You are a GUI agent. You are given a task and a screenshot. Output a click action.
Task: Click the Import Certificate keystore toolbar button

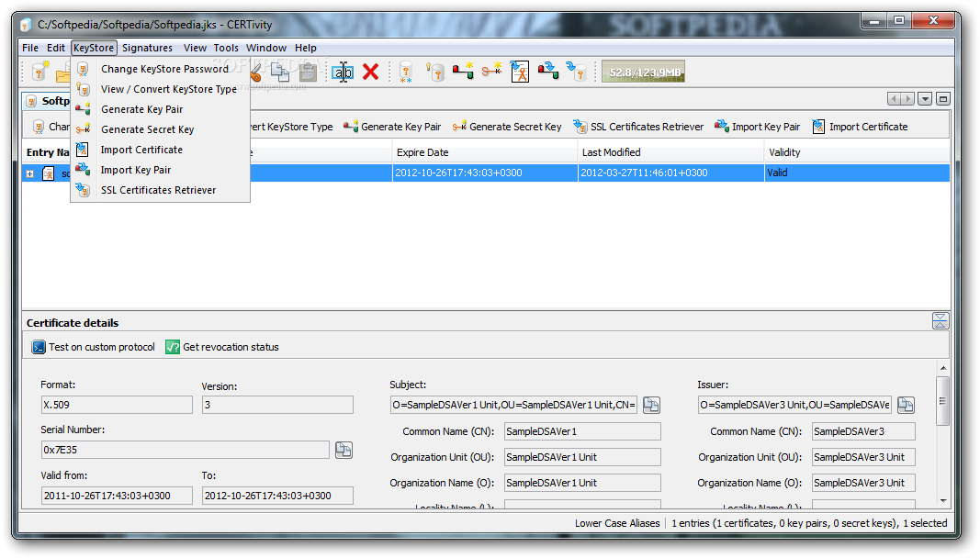[x=860, y=127]
